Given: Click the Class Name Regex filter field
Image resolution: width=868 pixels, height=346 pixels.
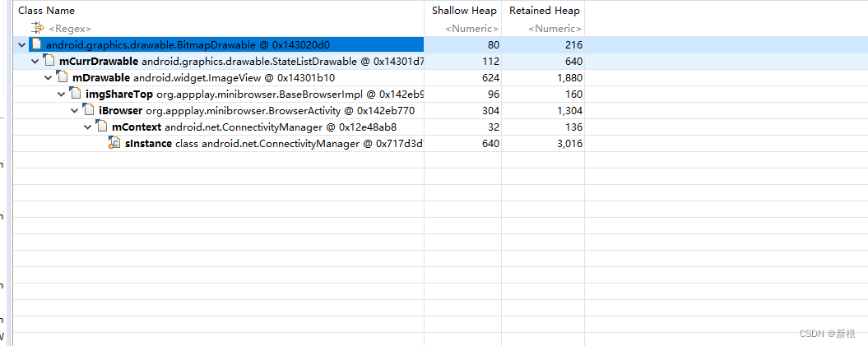Looking at the screenshot, I should (70, 28).
